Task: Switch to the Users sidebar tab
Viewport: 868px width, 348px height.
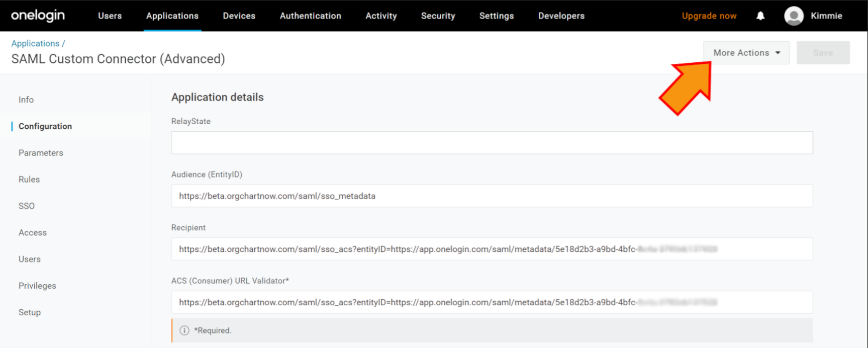Action: tap(30, 259)
